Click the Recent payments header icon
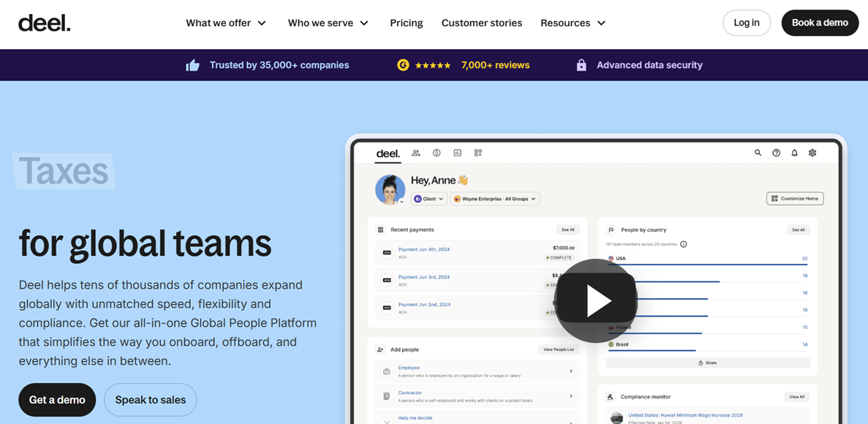Screen dimensions: 868x424 click(x=380, y=230)
